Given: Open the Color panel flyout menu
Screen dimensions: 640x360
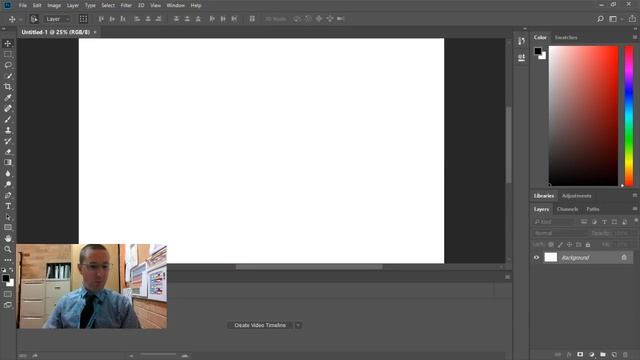Looking at the screenshot, I should click(x=635, y=37).
